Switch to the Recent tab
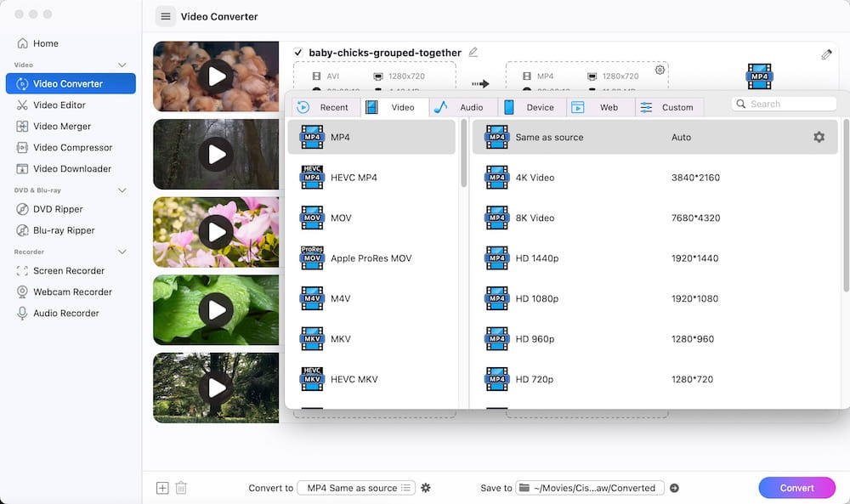Viewport: 850px width, 504px height. 326,107
